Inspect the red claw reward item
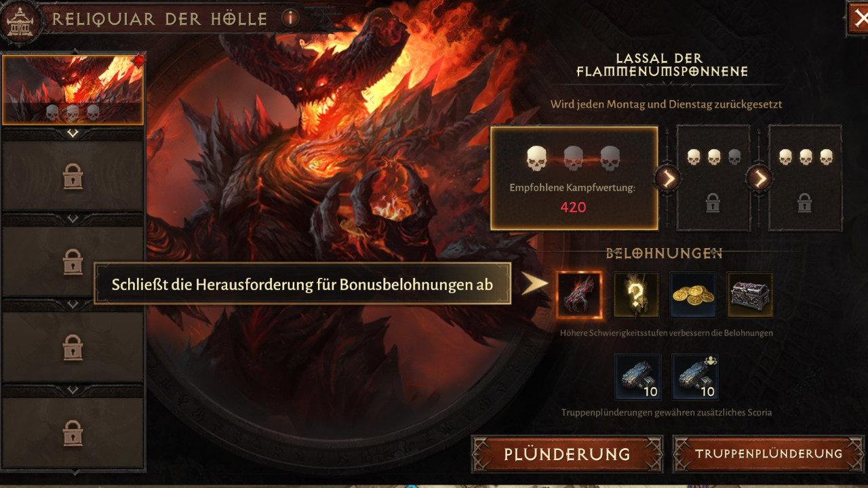Image resolution: width=868 pixels, height=488 pixels. (579, 295)
